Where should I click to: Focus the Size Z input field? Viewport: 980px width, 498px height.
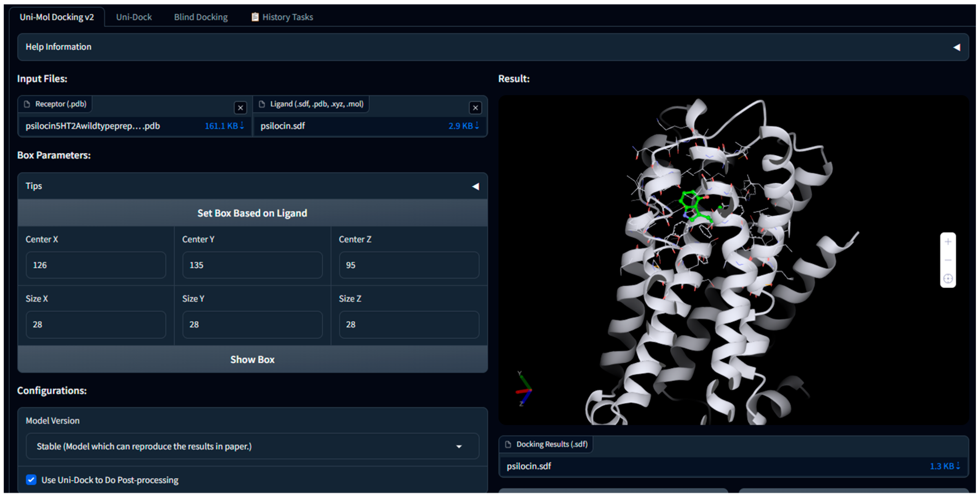pos(409,325)
